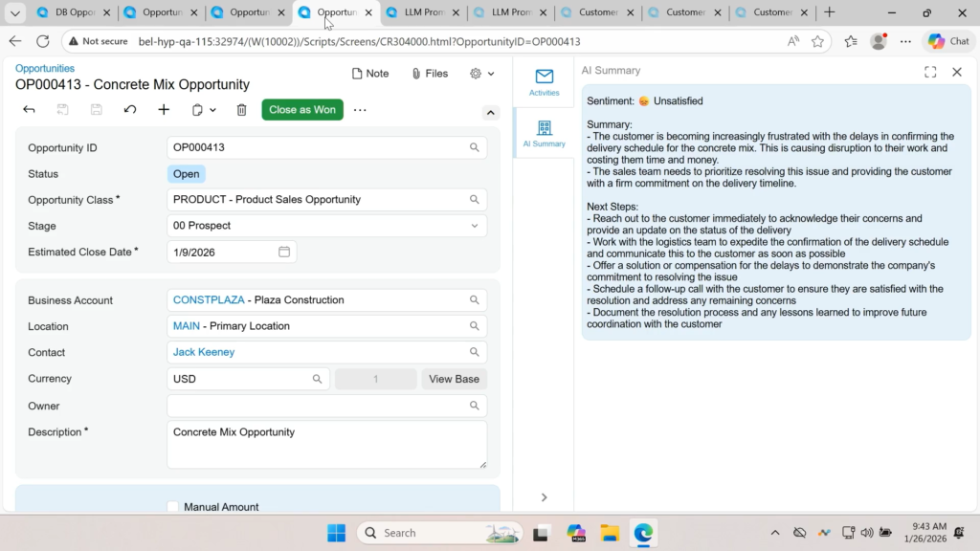Screen dimensions: 980x551
Task: Open the customization gear dropdown menu
Action: (482, 74)
